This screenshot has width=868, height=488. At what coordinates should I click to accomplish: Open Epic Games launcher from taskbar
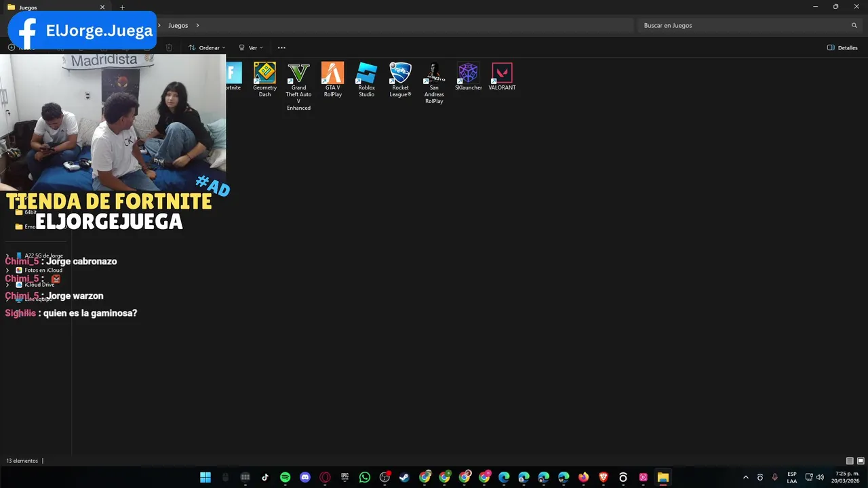click(344, 477)
